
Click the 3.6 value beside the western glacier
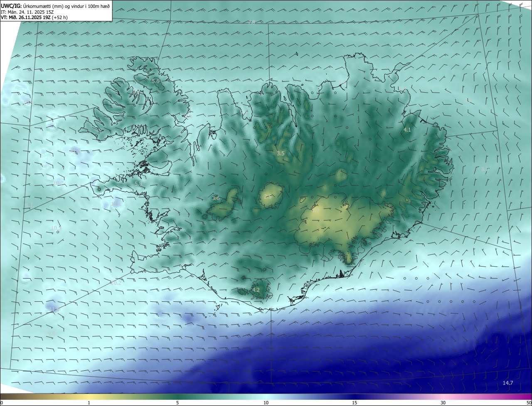point(216,198)
